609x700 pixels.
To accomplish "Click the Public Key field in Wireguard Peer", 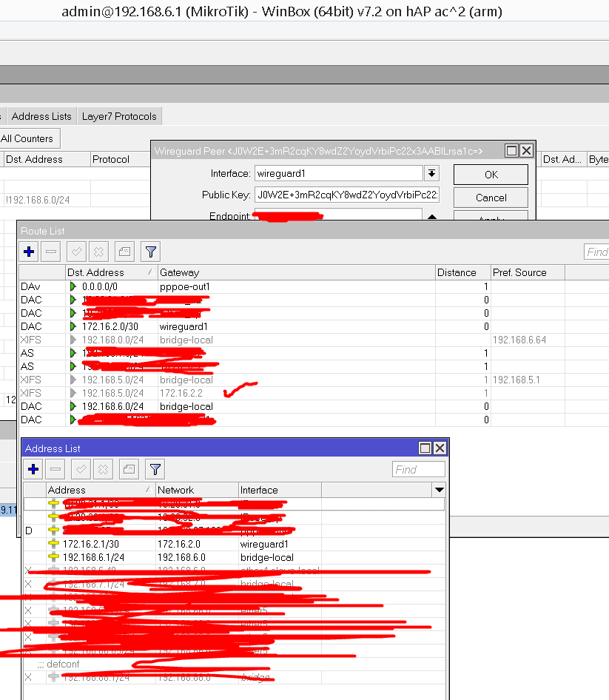I will coord(347,195).
